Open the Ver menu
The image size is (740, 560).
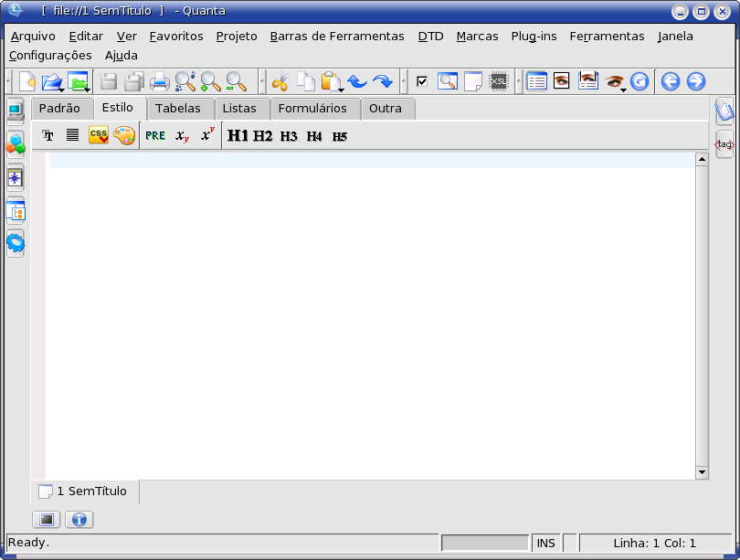126,37
